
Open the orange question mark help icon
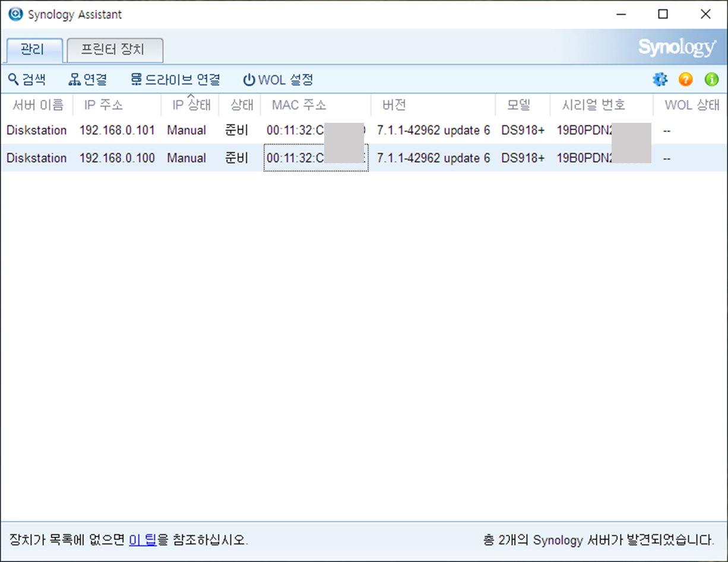686,80
